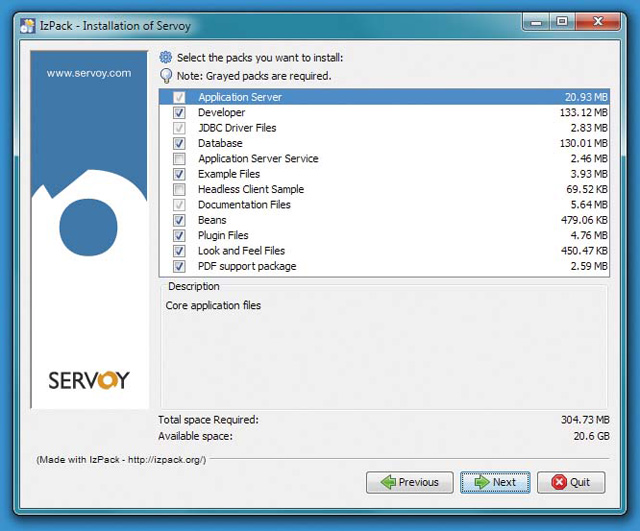Select the 'Example Files' label
This screenshot has height=531, width=640.
(x=229, y=174)
